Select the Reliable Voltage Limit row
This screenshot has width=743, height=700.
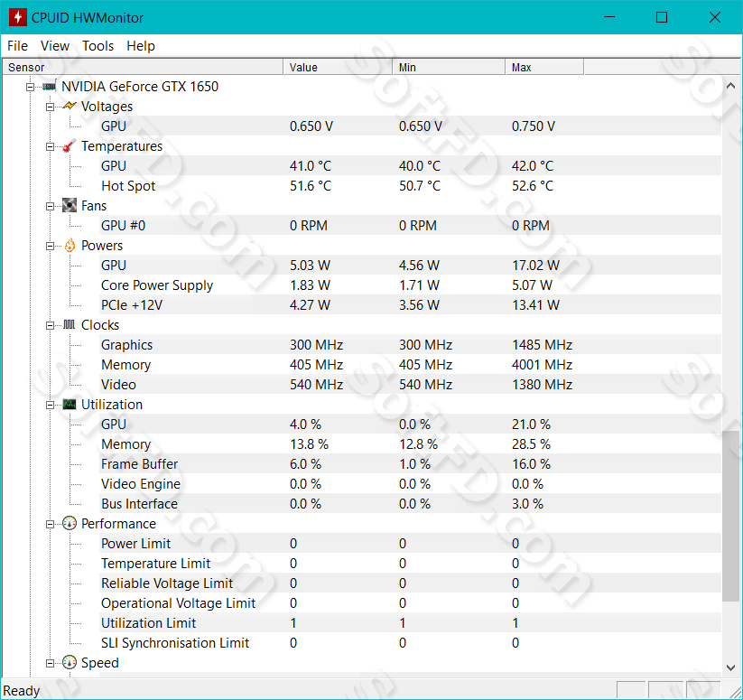pos(411,583)
